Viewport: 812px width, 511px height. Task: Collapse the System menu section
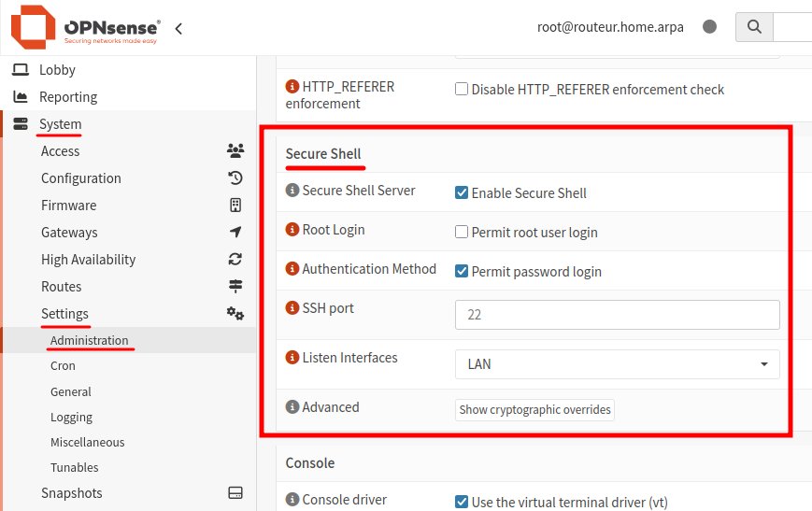(60, 124)
